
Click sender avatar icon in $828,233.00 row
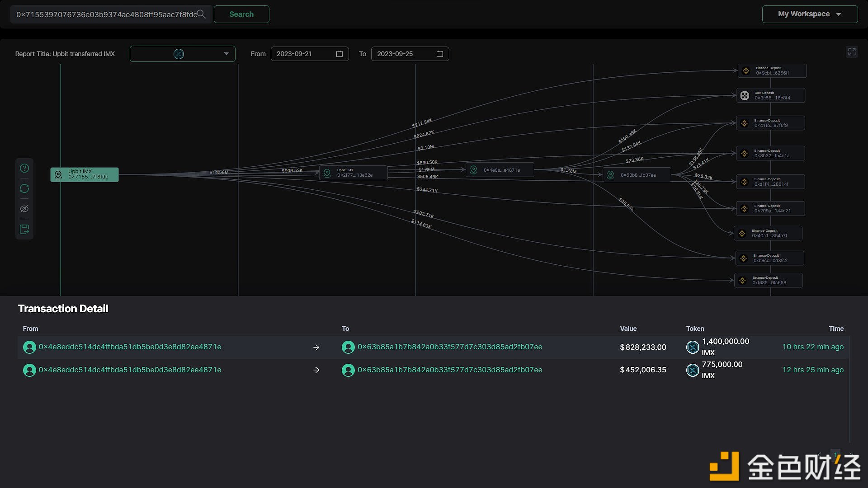(x=29, y=347)
